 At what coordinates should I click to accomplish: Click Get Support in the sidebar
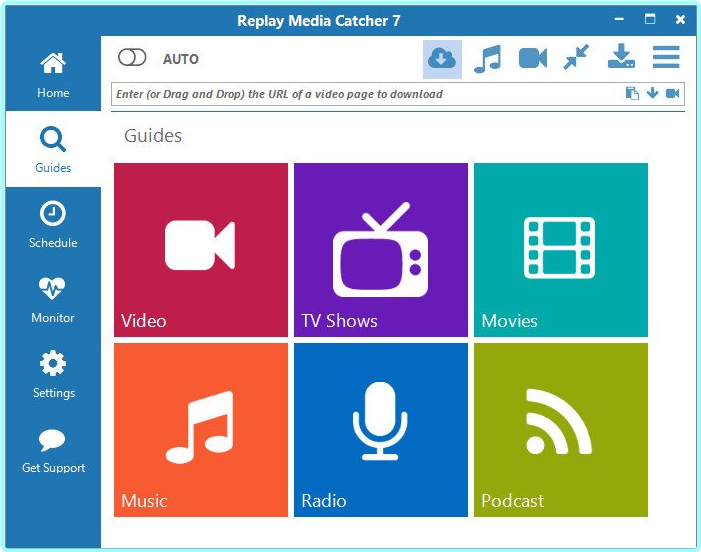coord(53,450)
